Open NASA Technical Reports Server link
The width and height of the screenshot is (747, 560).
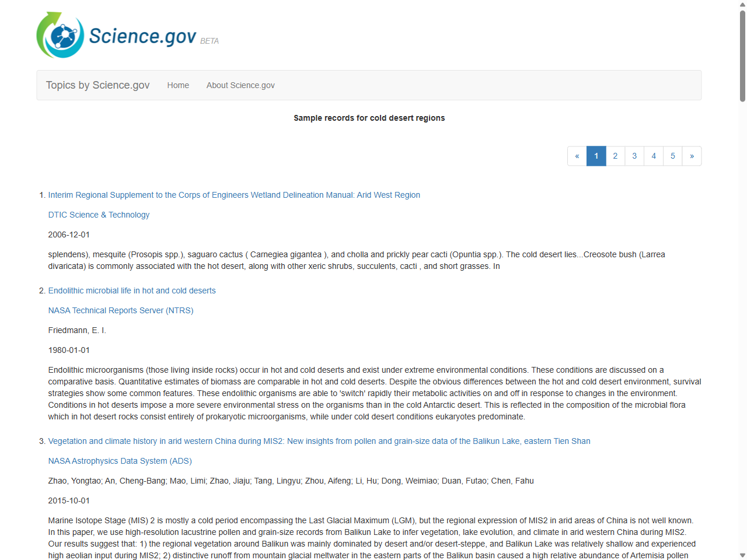121,310
